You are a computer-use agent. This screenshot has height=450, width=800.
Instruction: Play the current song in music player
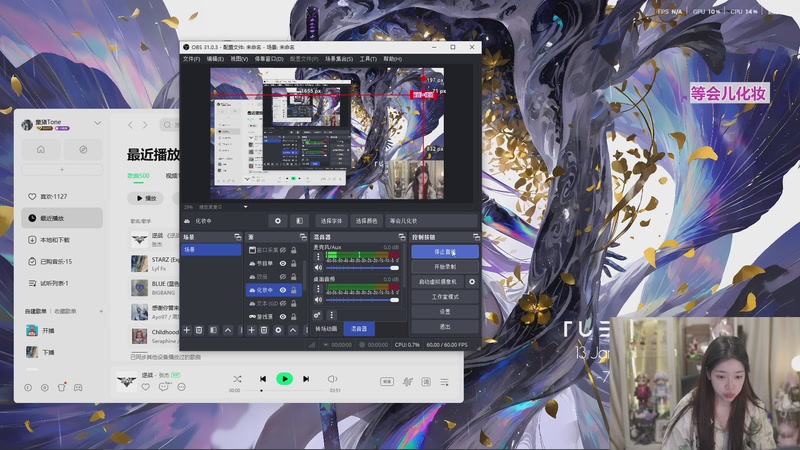point(285,379)
